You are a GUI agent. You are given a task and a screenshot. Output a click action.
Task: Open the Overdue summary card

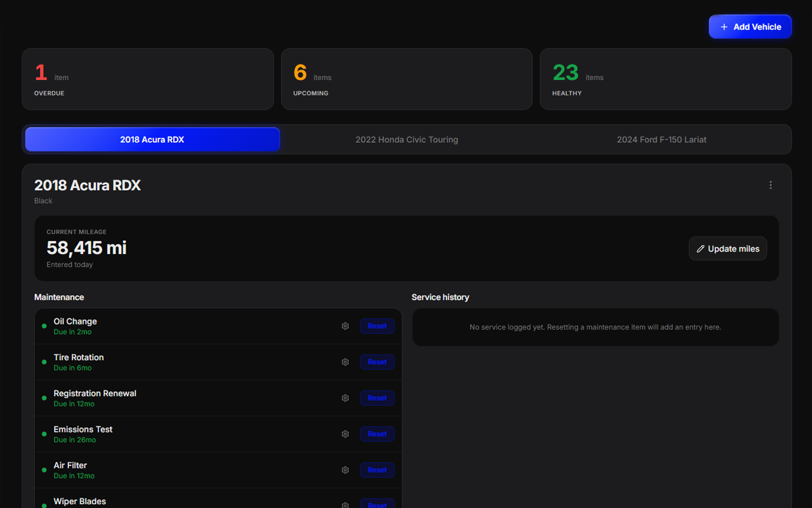[148, 79]
